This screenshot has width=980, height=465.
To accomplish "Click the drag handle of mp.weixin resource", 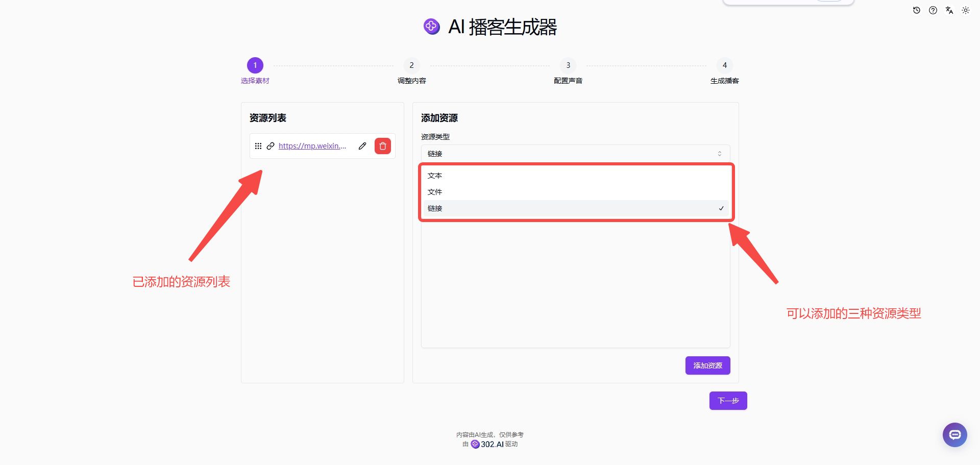I will pos(258,146).
